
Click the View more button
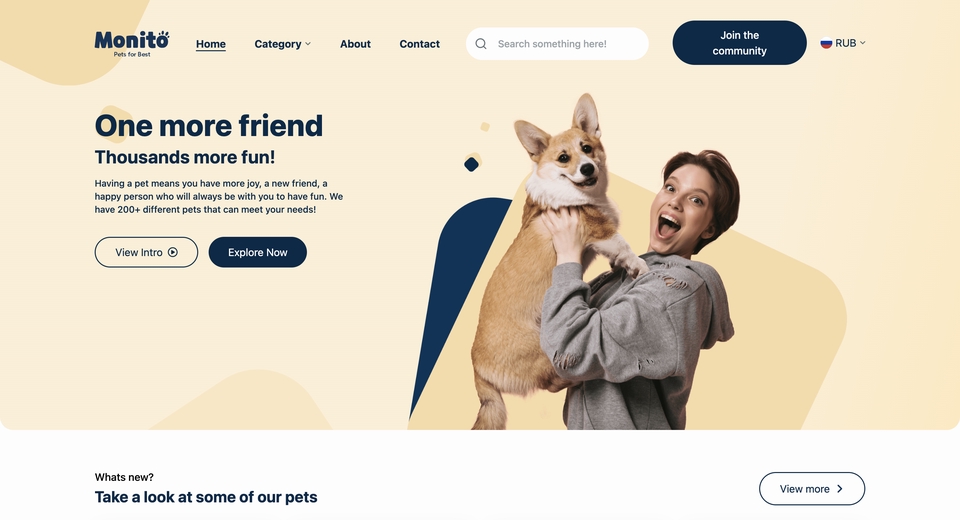[x=812, y=489]
